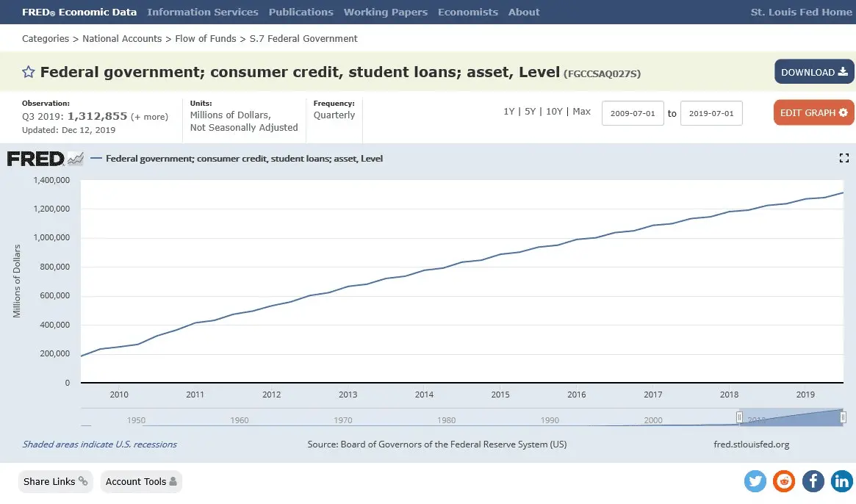Share the graph on LinkedIn
This screenshot has height=504, width=856.
842,481
